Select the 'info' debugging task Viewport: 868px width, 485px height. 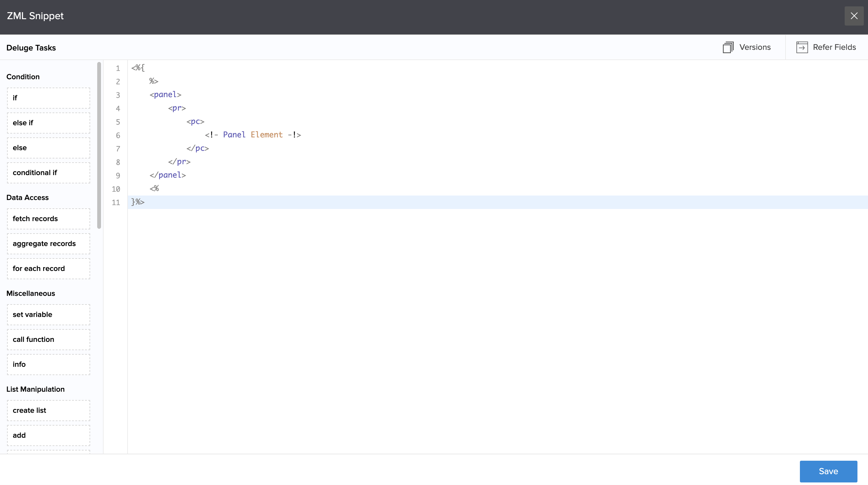tap(49, 365)
